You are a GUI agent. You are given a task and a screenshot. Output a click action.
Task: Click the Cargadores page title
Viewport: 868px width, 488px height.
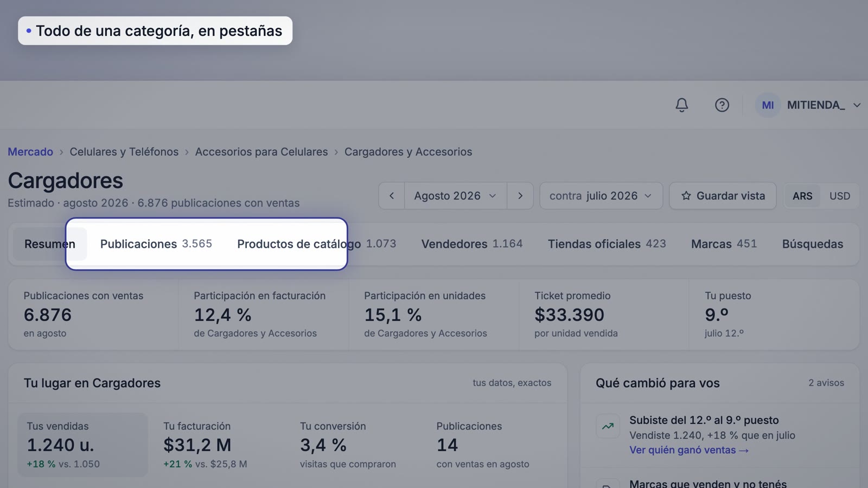65,181
